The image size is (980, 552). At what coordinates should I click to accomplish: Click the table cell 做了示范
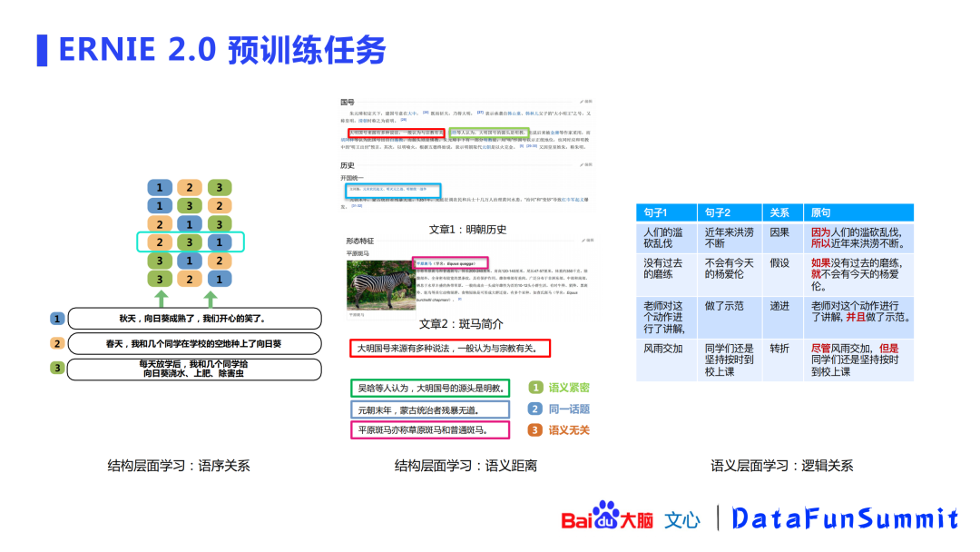coord(730,317)
